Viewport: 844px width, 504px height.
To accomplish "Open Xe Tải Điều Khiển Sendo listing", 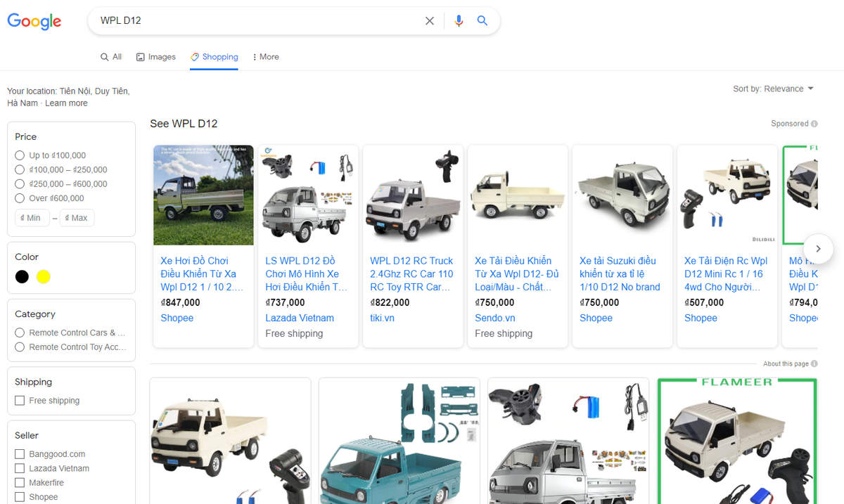I will pos(517,274).
